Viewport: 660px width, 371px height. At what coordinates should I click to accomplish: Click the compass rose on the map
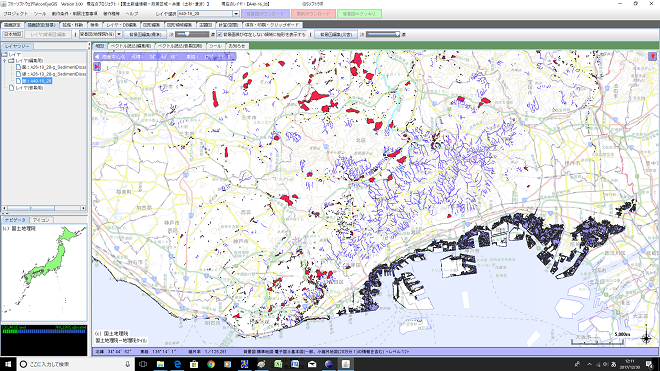point(647,337)
